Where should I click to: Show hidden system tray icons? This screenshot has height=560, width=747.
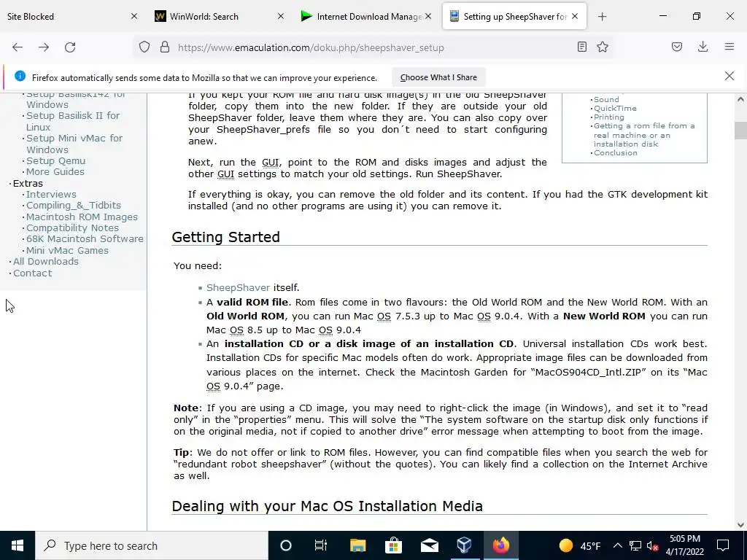[617, 545]
